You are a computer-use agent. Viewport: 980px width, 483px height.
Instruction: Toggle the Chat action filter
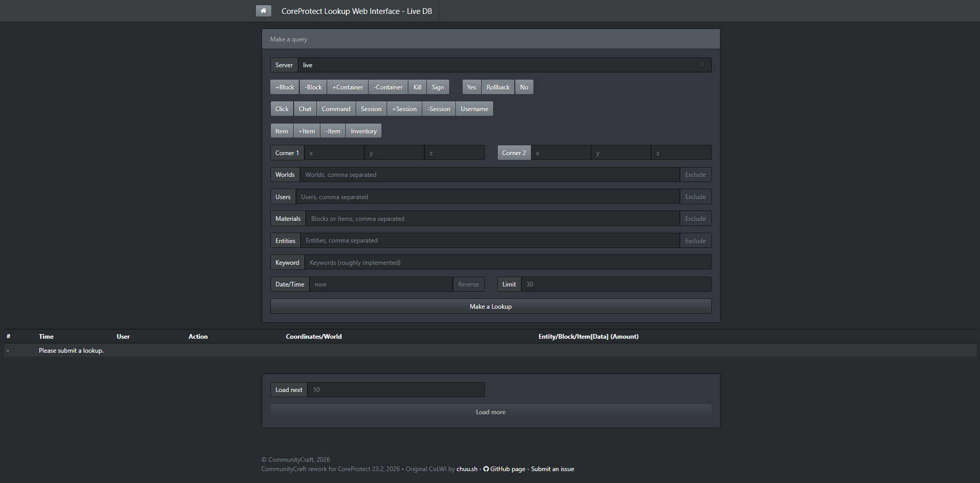[x=305, y=109]
